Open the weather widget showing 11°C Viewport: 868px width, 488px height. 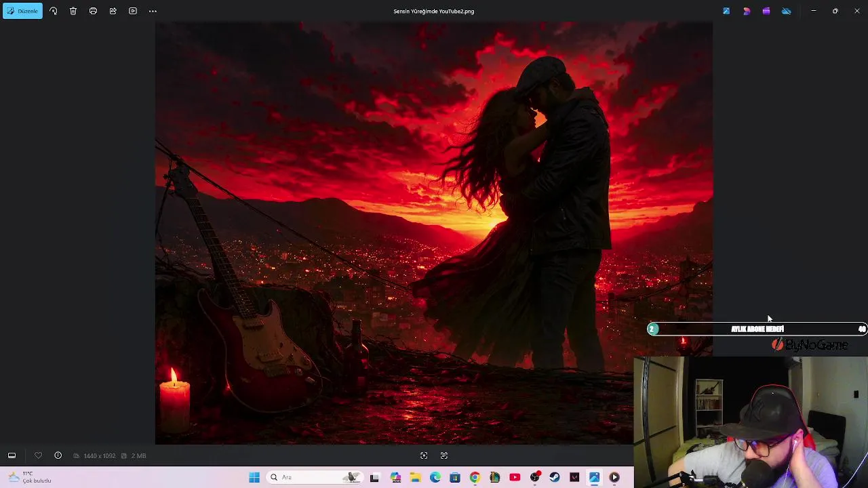tap(30, 477)
